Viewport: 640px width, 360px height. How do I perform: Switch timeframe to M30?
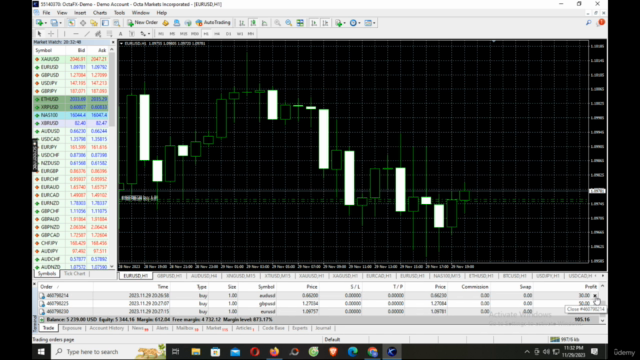pyautogui.click(x=195, y=33)
